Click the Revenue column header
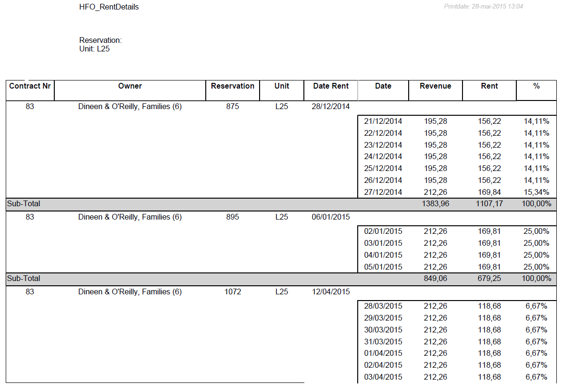This screenshot has width=563, height=392. 435,86
